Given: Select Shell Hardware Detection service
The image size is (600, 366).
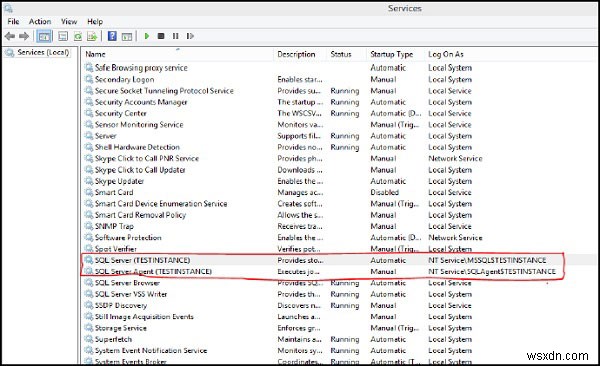Looking at the screenshot, I should [137, 147].
